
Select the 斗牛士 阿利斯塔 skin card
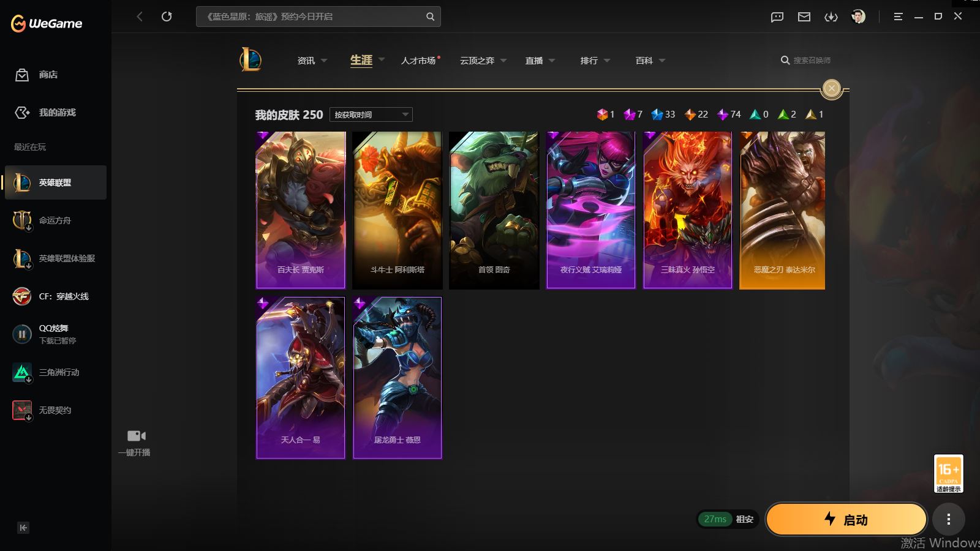(x=398, y=210)
